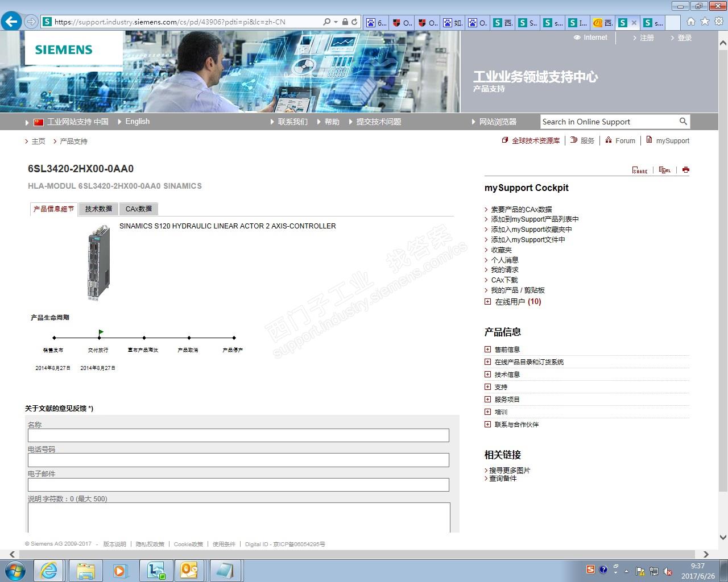Open the browser tools gear icon

coord(719,22)
